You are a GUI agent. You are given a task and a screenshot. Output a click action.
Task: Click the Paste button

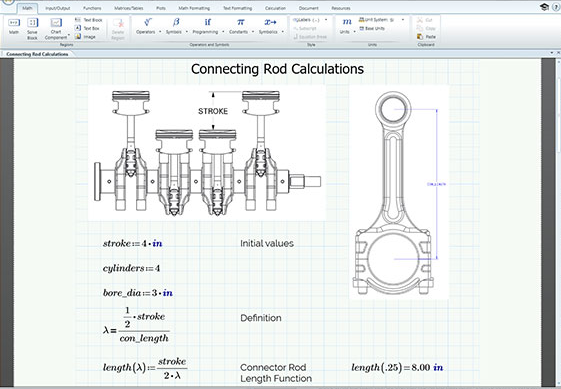coord(426,37)
